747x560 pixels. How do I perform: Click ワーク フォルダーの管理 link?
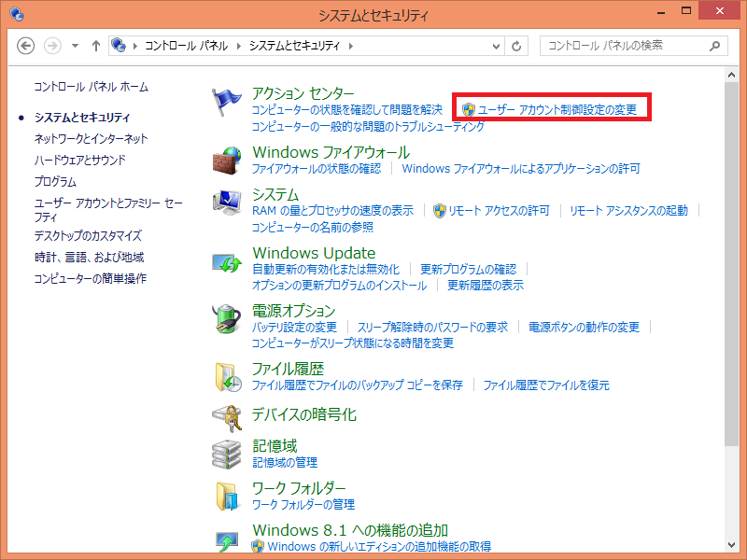303,504
